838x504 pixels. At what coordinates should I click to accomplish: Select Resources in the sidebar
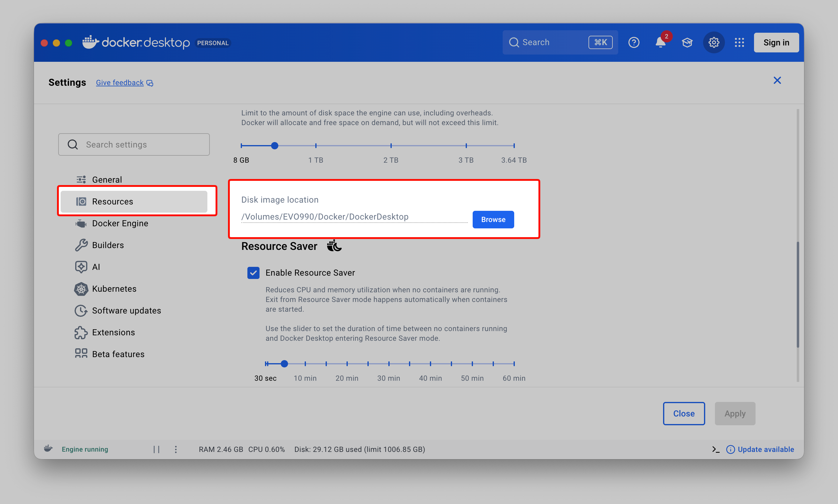point(134,201)
